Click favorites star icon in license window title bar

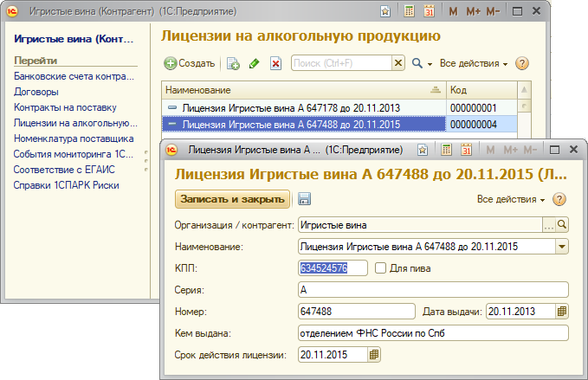tap(423, 150)
